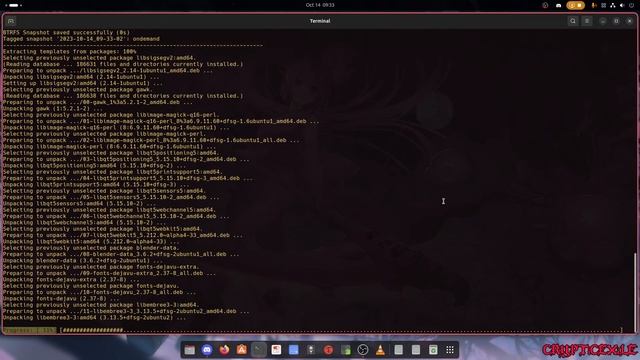The image size is (640, 360).
Task: Open the volume icon in top bar
Action: (622, 5)
